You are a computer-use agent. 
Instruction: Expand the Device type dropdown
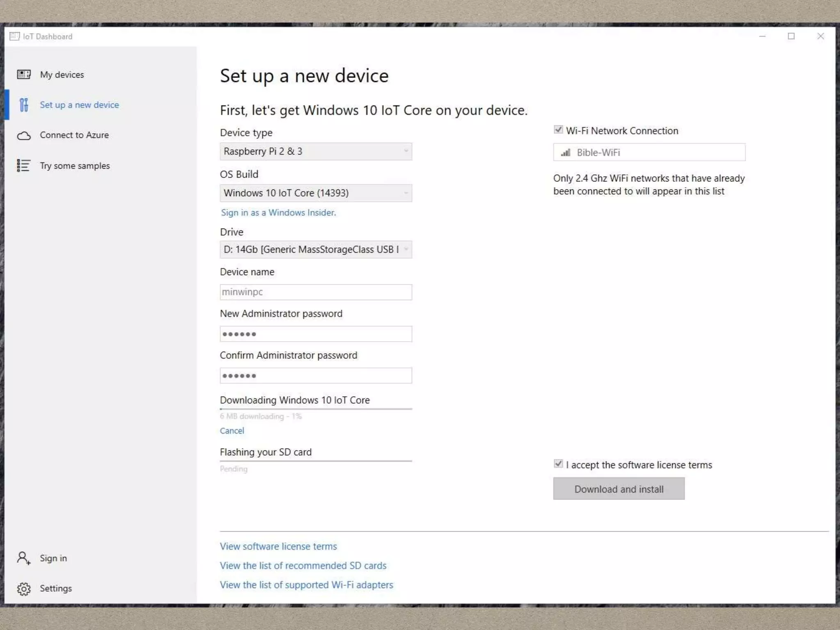pyautogui.click(x=315, y=151)
